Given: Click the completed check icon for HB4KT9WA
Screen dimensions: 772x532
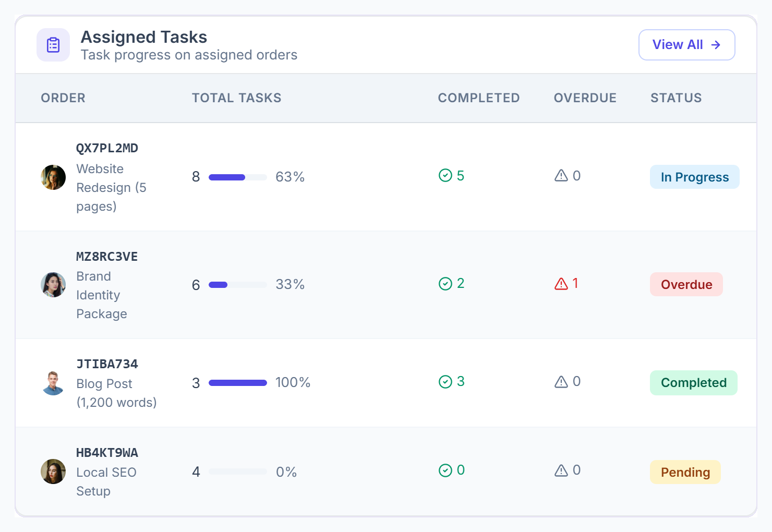Looking at the screenshot, I should tap(445, 470).
